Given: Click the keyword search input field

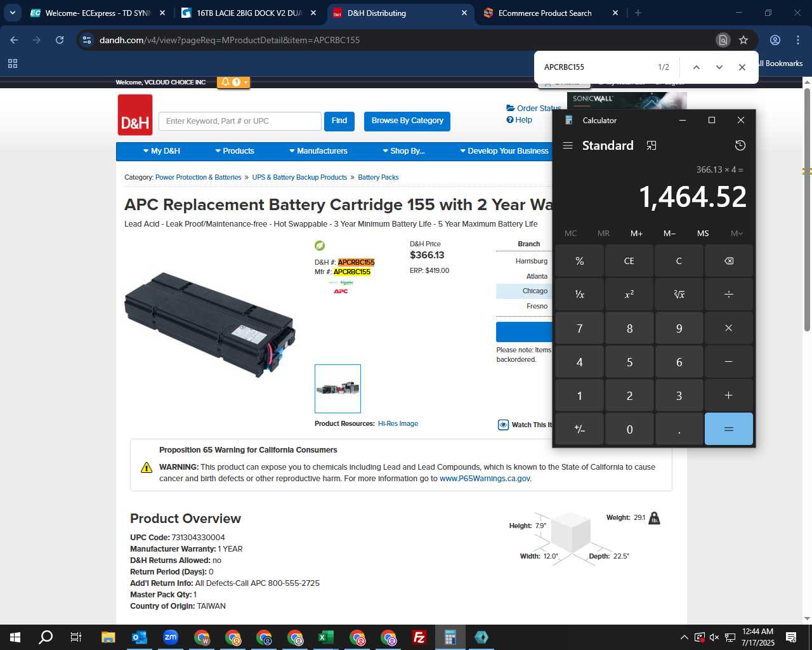Looking at the screenshot, I should (239, 121).
